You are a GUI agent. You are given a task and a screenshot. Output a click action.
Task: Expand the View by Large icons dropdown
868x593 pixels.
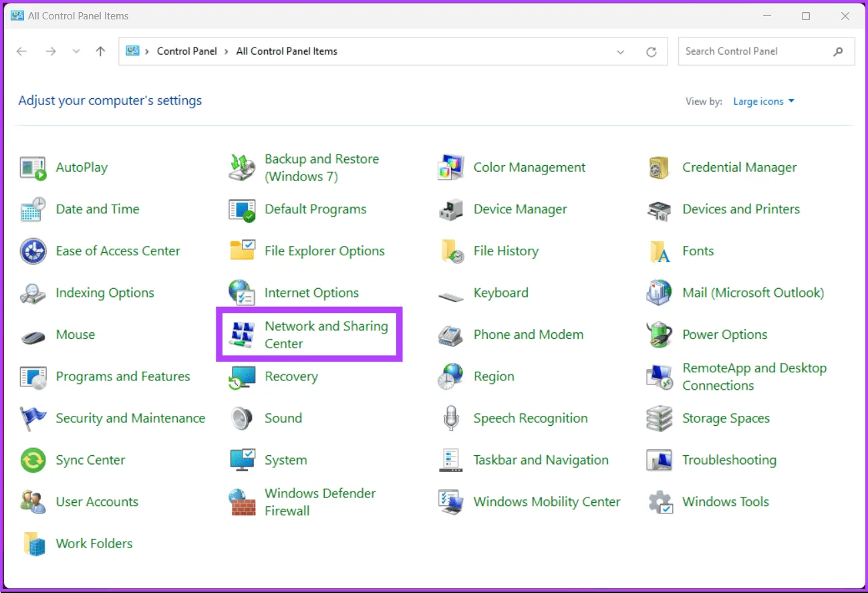(x=764, y=102)
